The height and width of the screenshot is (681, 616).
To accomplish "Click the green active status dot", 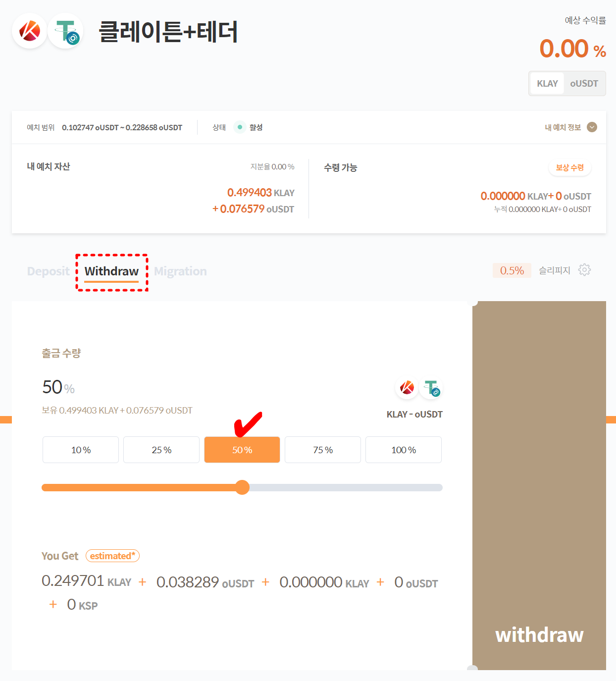I will [x=240, y=127].
